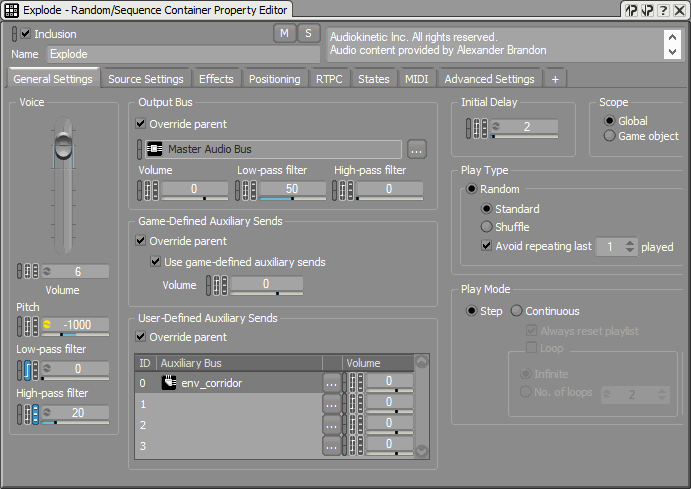Toggle Output Bus Override parent checkbox
Image resolution: width=691 pixels, height=489 pixels.
point(141,123)
